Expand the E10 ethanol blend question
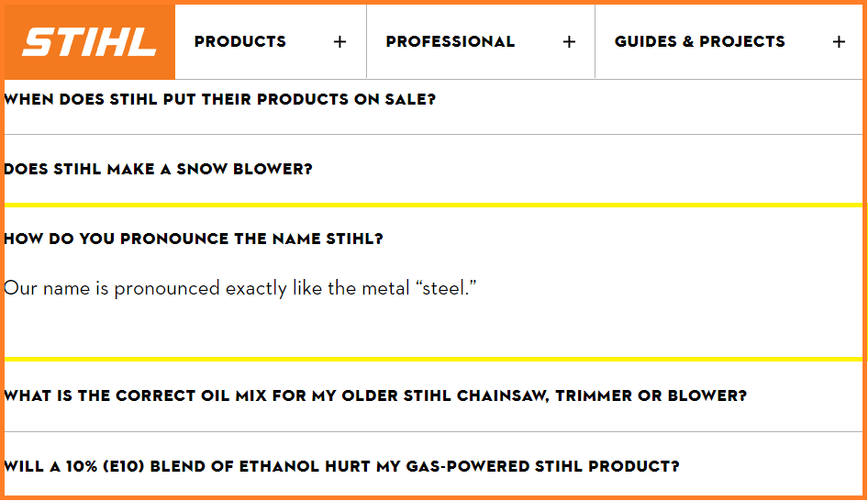The height and width of the screenshot is (501, 868). [x=433, y=466]
